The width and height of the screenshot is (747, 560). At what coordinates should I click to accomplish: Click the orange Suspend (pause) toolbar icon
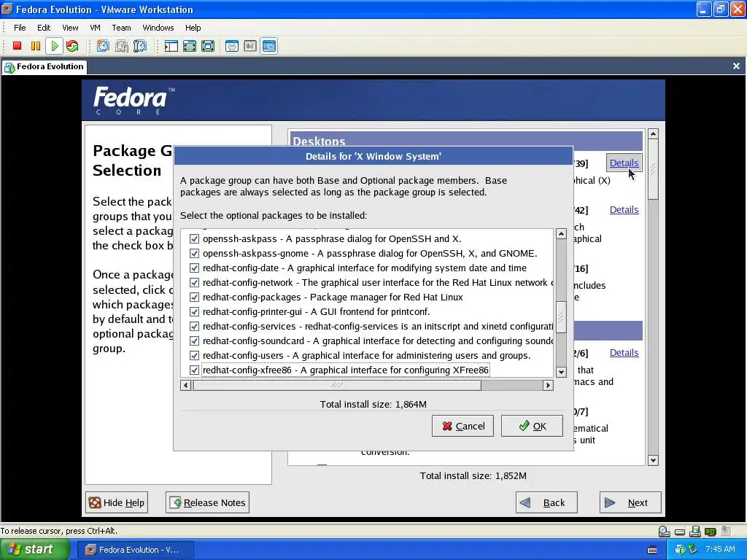36,46
